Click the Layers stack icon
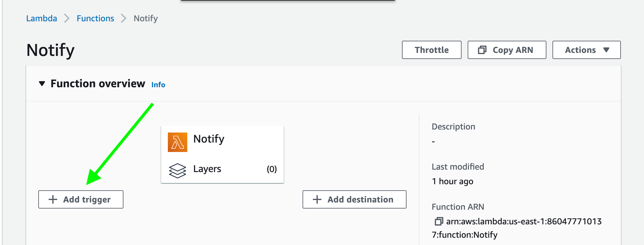This screenshot has width=644, height=245. (x=178, y=170)
